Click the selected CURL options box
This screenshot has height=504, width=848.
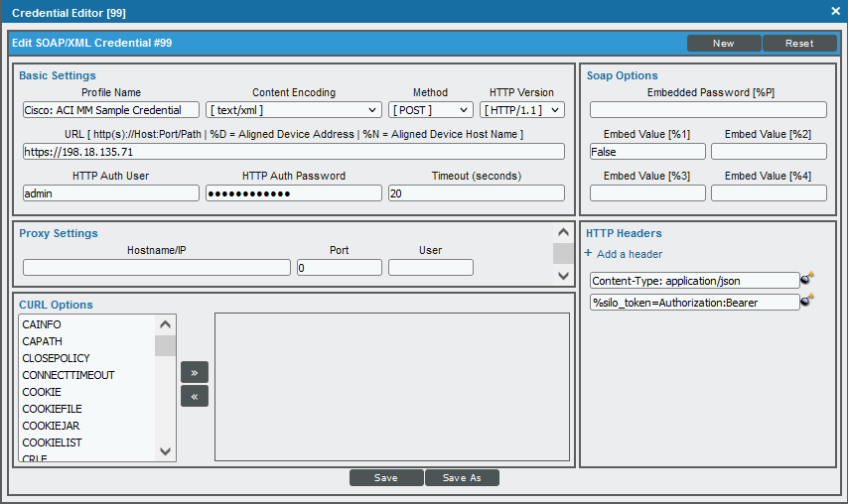tap(392, 387)
